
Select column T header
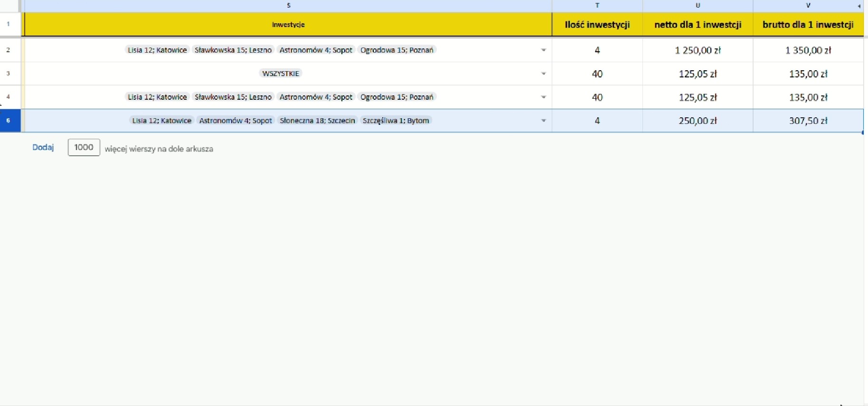click(597, 6)
